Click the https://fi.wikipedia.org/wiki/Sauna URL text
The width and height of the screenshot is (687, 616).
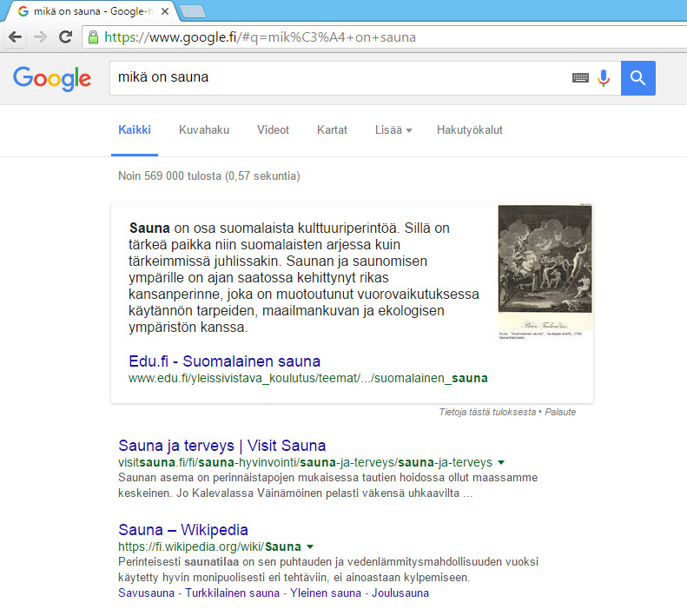(x=209, y=546)
